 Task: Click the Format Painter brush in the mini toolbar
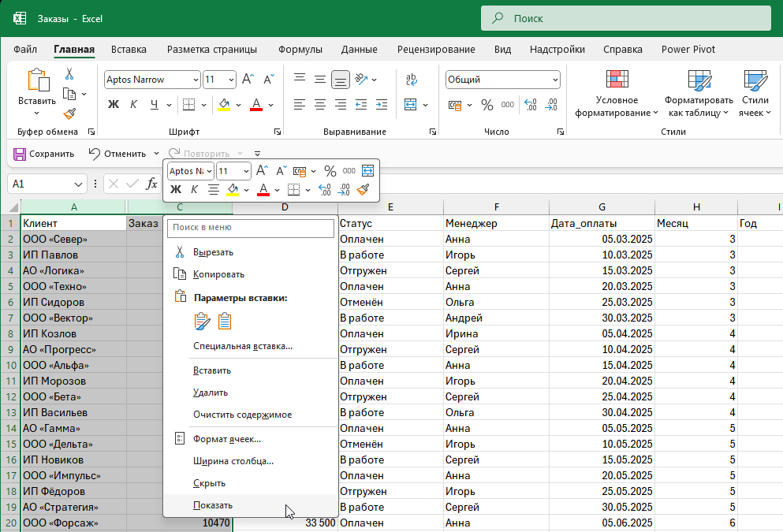click(x=363, y=189)
